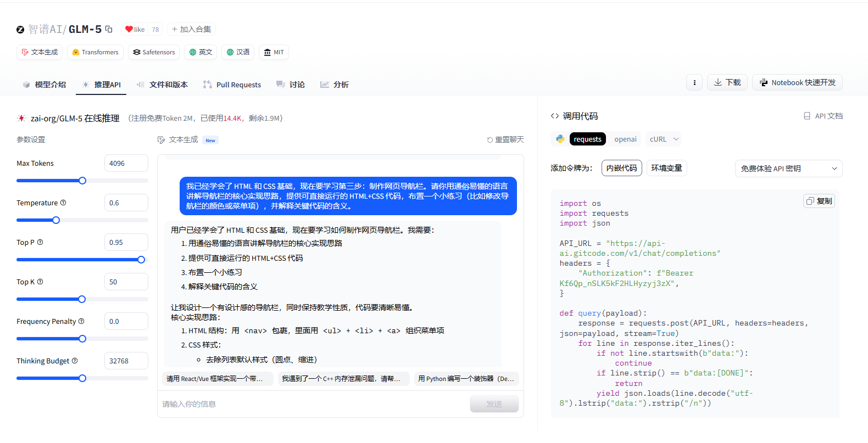This screenshot has height=443, width=868.
Task: Click the Thinking Budget 32768 input field
Action: 126,361
